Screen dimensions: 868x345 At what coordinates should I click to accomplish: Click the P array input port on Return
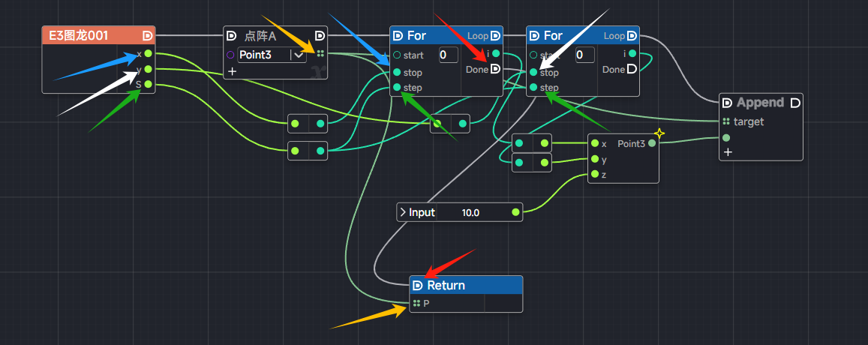(x=416, y=304)
